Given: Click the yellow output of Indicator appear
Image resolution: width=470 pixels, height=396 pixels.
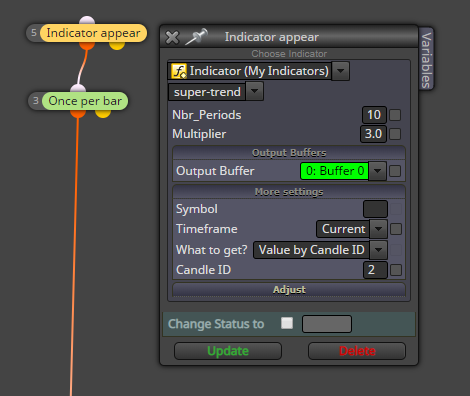Looking at the screenshot, I should [x=117, y=45].
